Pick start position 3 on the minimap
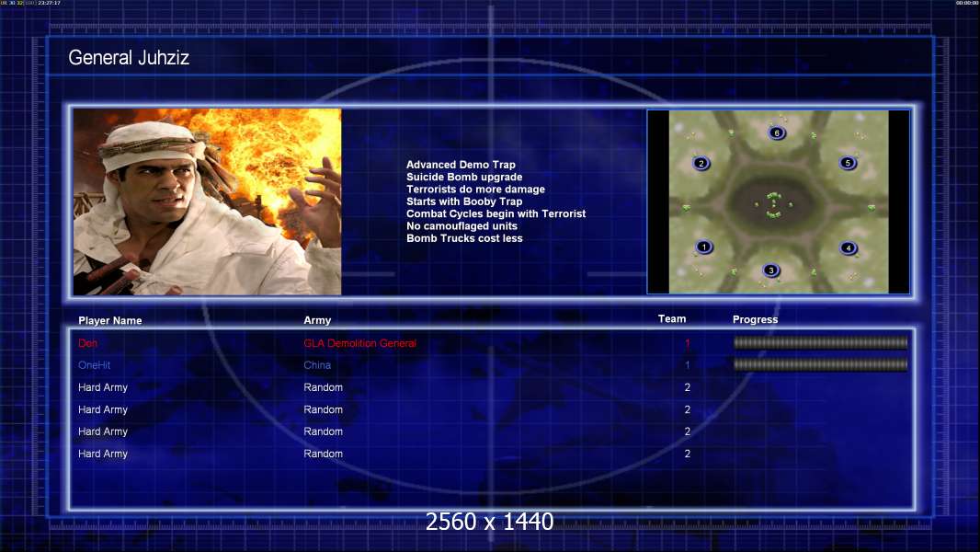980x552 pixels. tap(771, 270)
